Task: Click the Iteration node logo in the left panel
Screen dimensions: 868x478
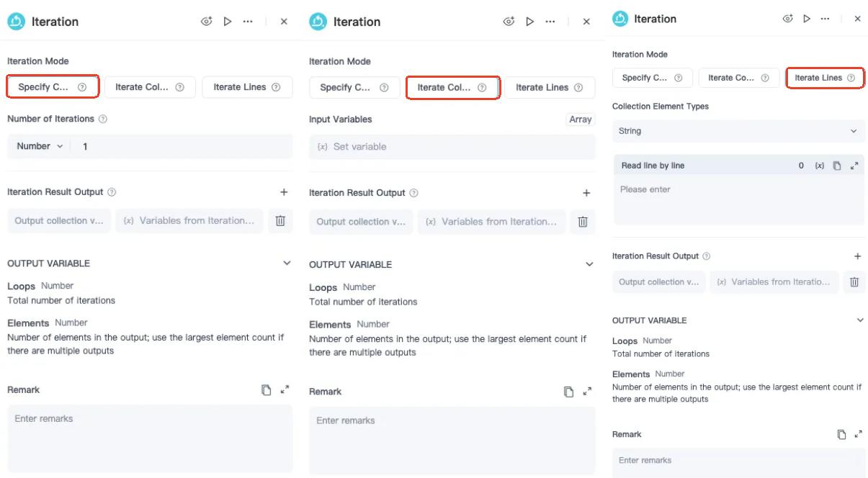Action: (x=16, y=22)
